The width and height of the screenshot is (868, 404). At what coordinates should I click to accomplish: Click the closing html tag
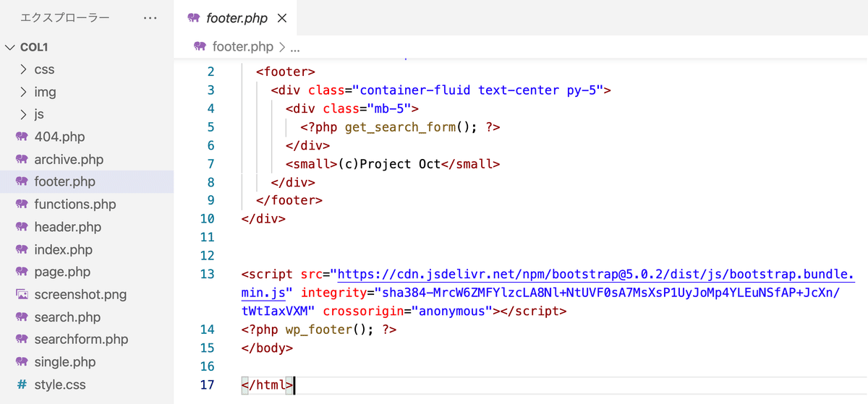click(x=267, y=384)
